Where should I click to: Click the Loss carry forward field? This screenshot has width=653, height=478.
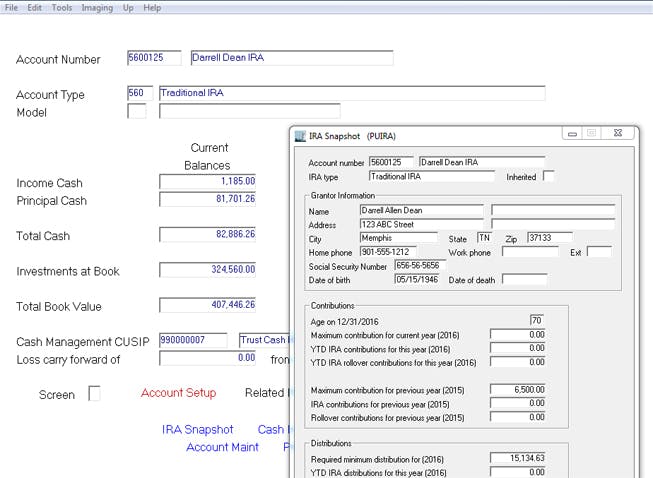(207, 358)
